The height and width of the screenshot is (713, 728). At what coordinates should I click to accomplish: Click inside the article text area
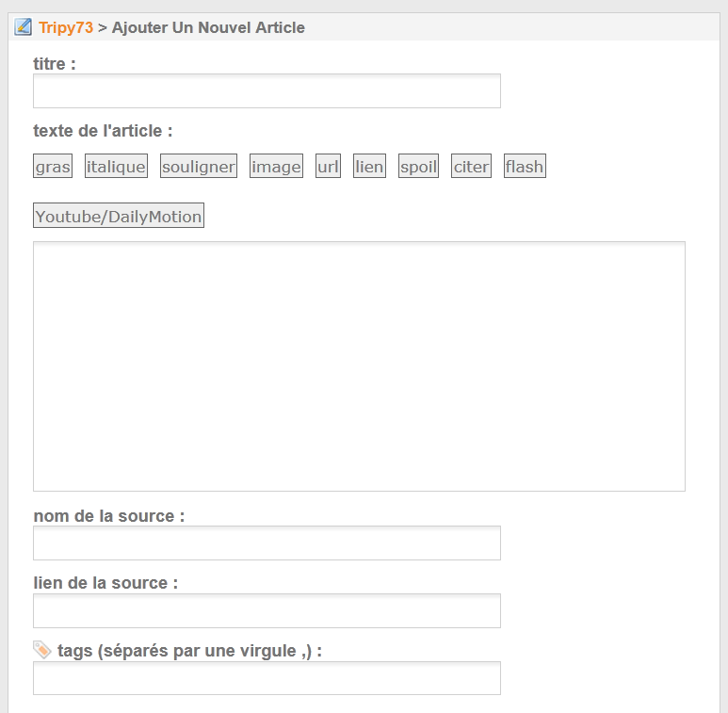click(x=359, y=366)
